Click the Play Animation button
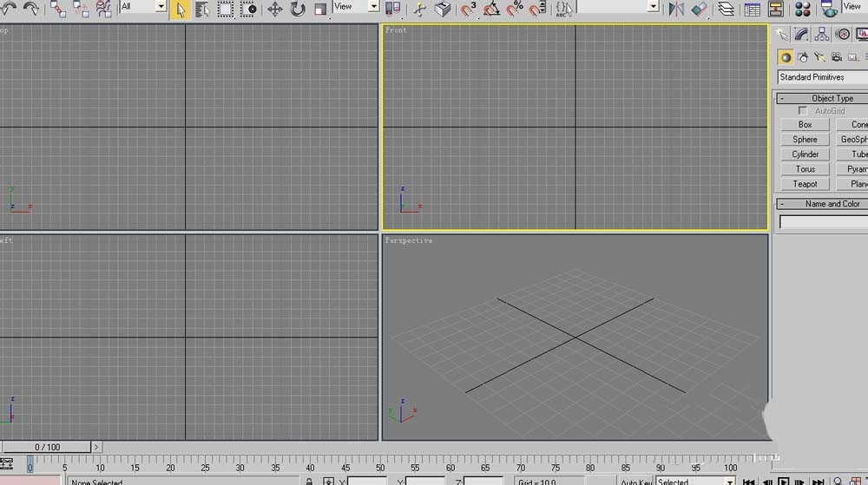This screenshot has width=868, height=485. click(783, 482)
